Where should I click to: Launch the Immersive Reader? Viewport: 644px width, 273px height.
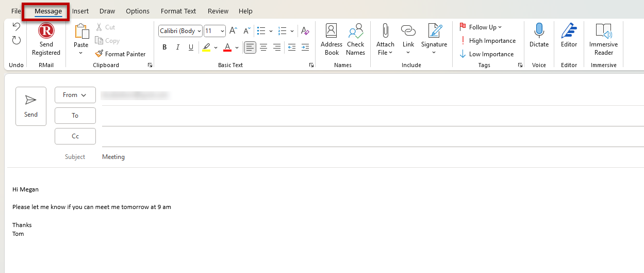(x=603, y=32)
